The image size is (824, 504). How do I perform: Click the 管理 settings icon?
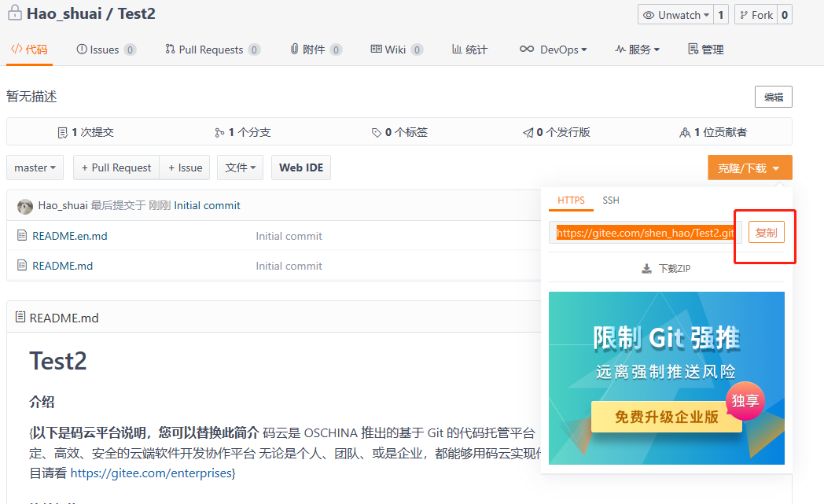(x=693, y=49)
